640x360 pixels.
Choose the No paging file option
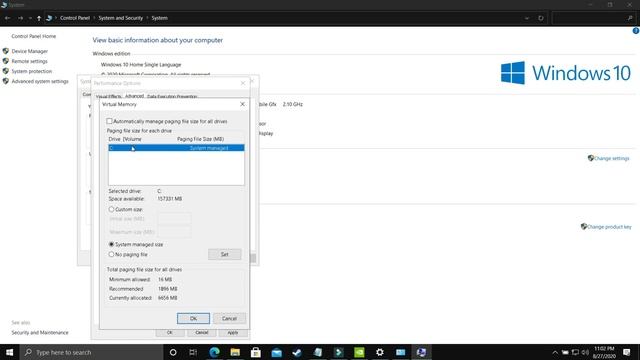pos(111,254)
